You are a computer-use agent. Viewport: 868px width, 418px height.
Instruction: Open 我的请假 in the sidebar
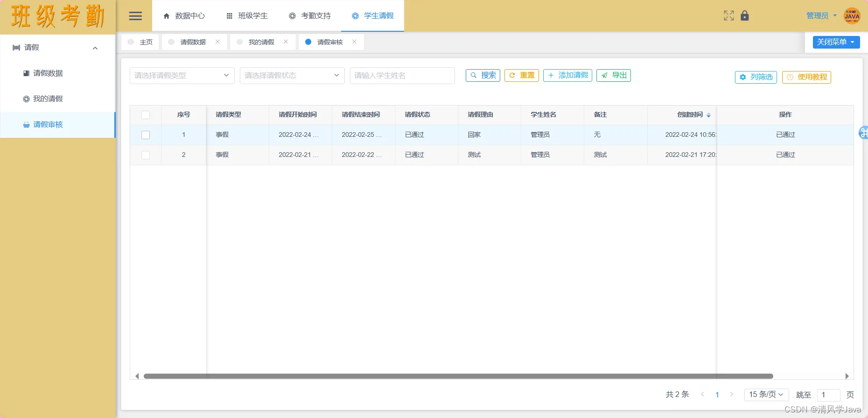(58, 99)
